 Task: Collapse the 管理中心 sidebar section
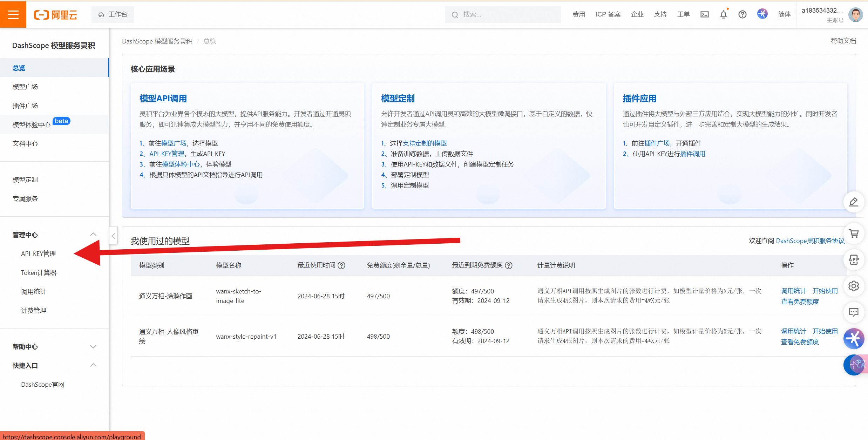93,235
